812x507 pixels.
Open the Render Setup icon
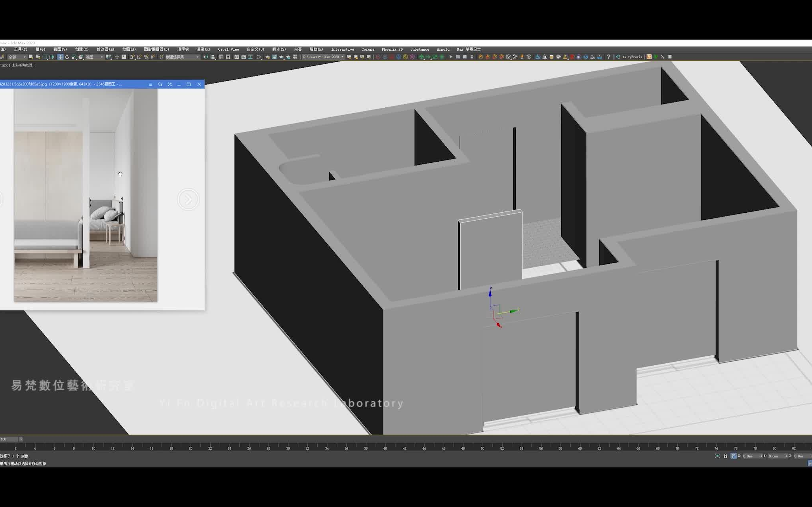[267, 57]
